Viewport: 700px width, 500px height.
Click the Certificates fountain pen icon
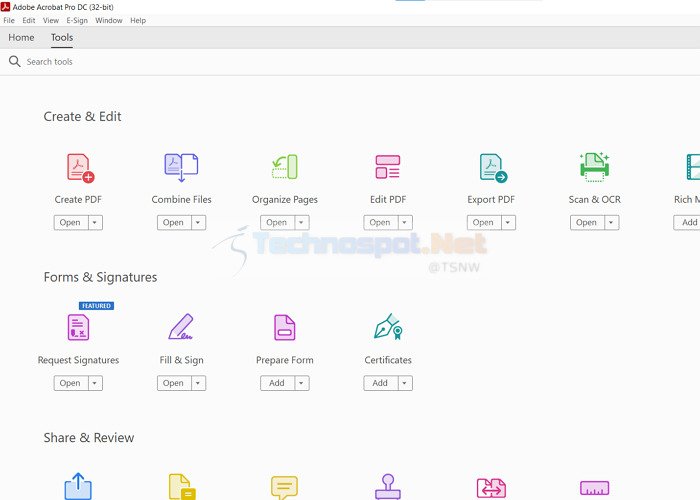[388, 326]
